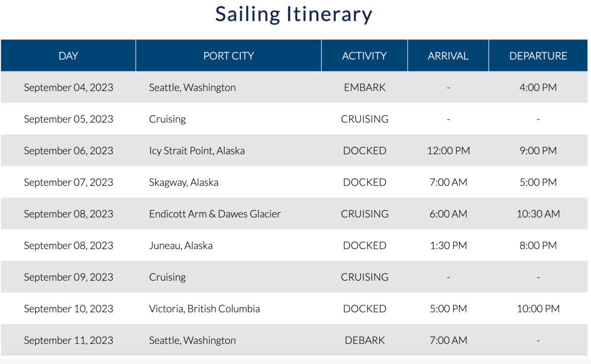Select the Skagway, Alaska port cell
Image resolution: width=591 pixels, height=364 pixels.
[184, 182]
